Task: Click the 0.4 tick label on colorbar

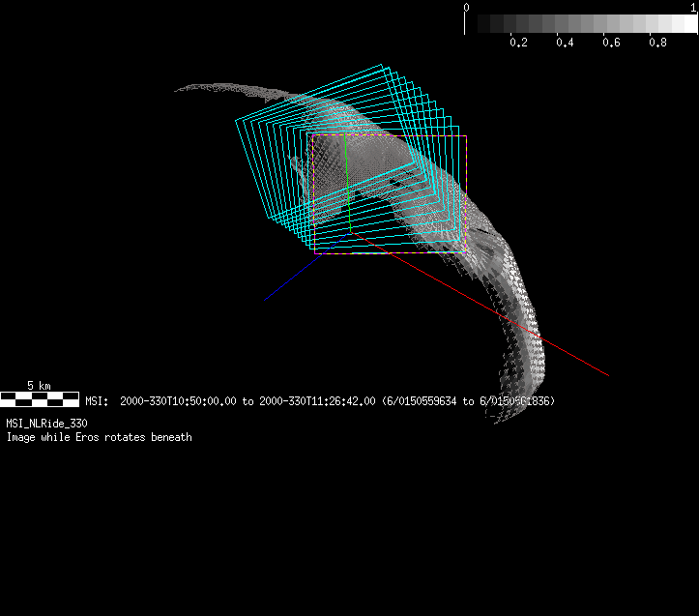Action: coord(565,44)
